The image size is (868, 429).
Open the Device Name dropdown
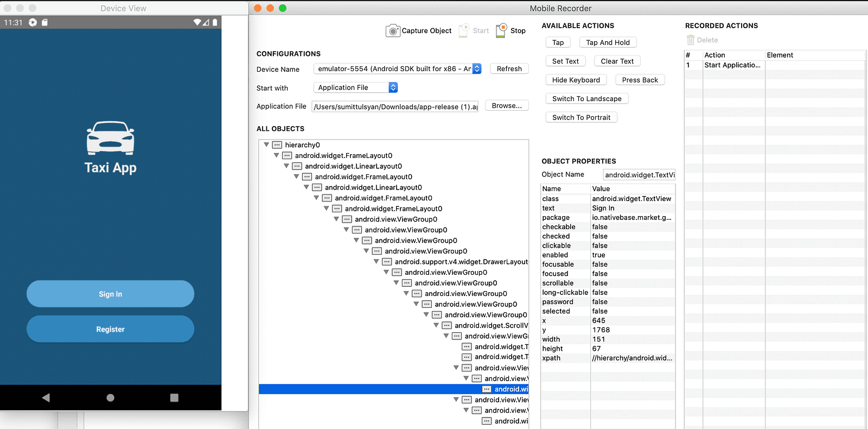coord(477,69)
